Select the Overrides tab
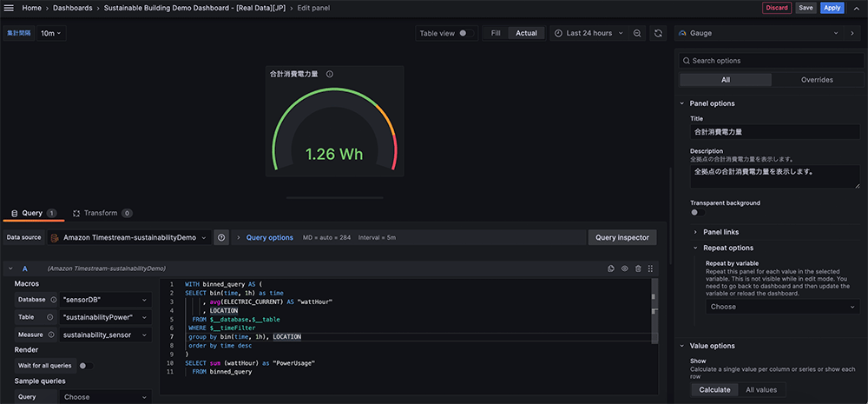The height and width of the screenshot is (404, 868). 817,80
